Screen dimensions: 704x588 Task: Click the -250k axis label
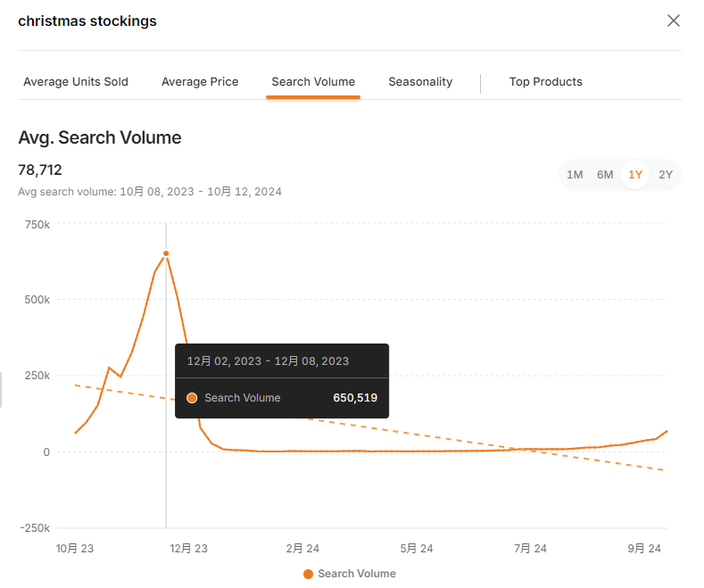(35, 528)
